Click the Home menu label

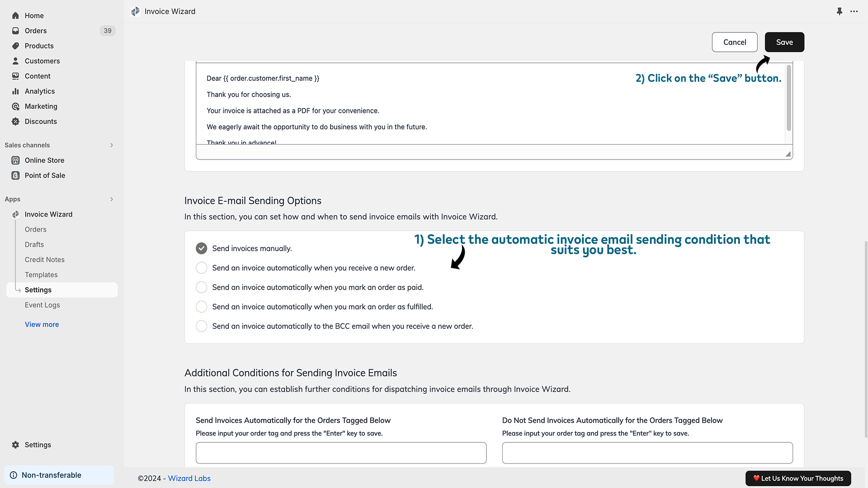coord(34,15)
